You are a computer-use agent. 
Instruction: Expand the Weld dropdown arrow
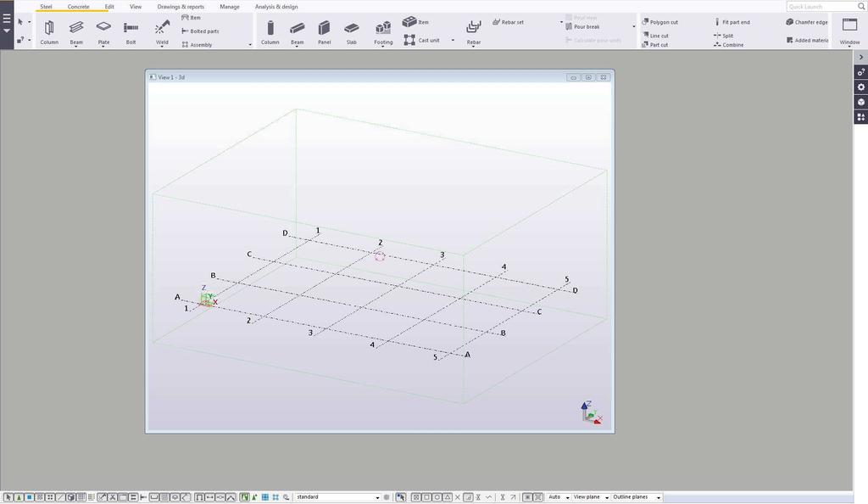(162, 47)
